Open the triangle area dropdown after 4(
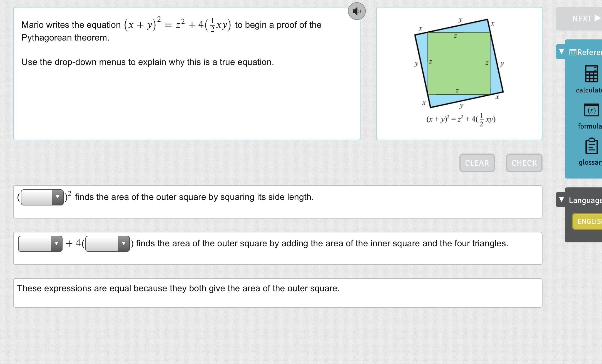 108,244
